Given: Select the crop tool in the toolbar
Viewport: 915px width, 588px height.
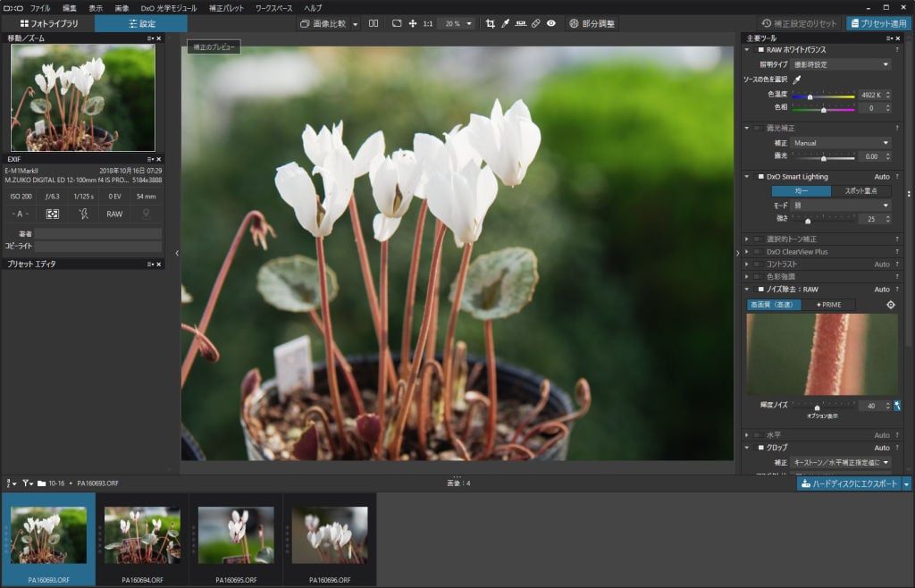Looking at the screenshot, I should point(491,23).
